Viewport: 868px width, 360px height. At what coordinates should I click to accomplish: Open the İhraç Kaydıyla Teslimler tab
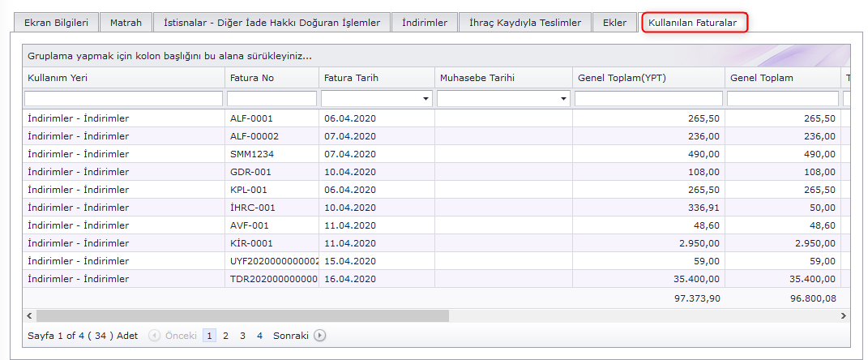525,23
